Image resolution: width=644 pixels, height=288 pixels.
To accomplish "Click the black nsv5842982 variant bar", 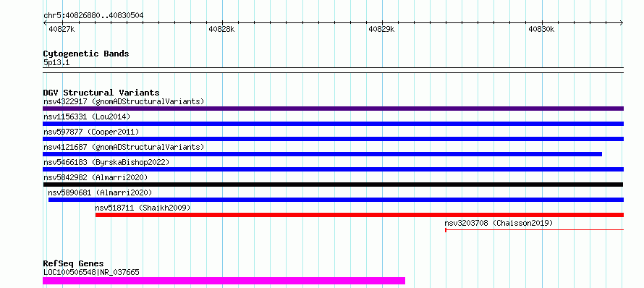I will pyautogui.click(x=333, y=185).
